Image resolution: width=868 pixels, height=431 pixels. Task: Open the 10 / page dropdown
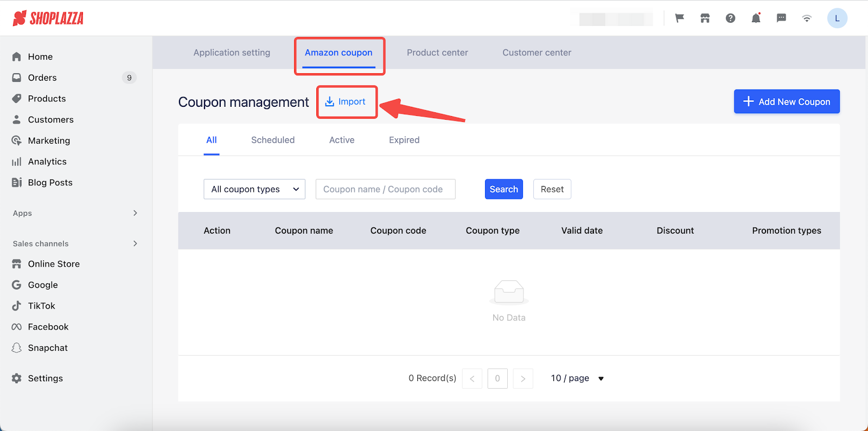click(577, 378)
